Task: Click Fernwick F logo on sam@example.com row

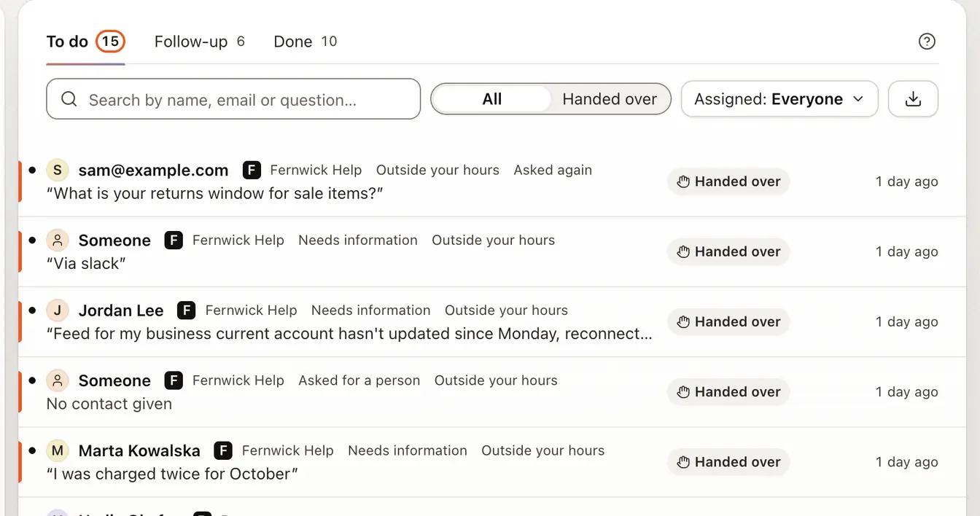Action: 252,171
